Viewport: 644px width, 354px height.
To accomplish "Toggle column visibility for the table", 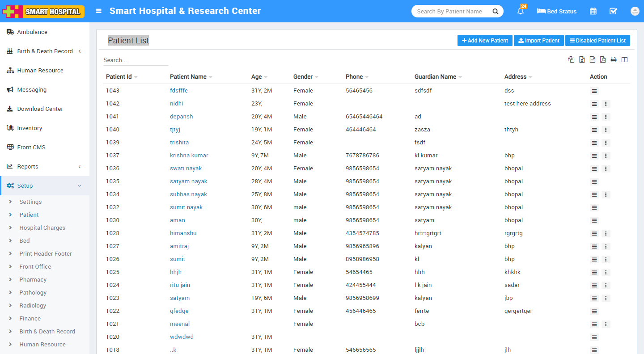I will (x=624, y=59).
